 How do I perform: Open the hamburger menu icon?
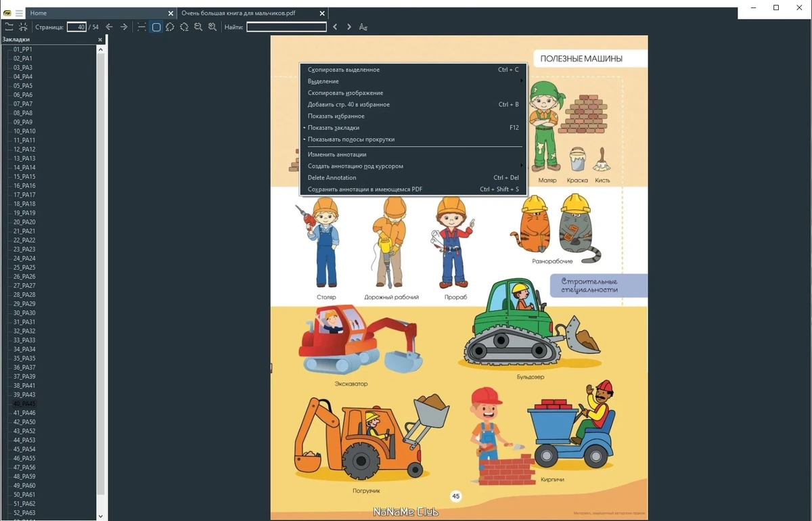pyautogui.click(x=19, y=14)
